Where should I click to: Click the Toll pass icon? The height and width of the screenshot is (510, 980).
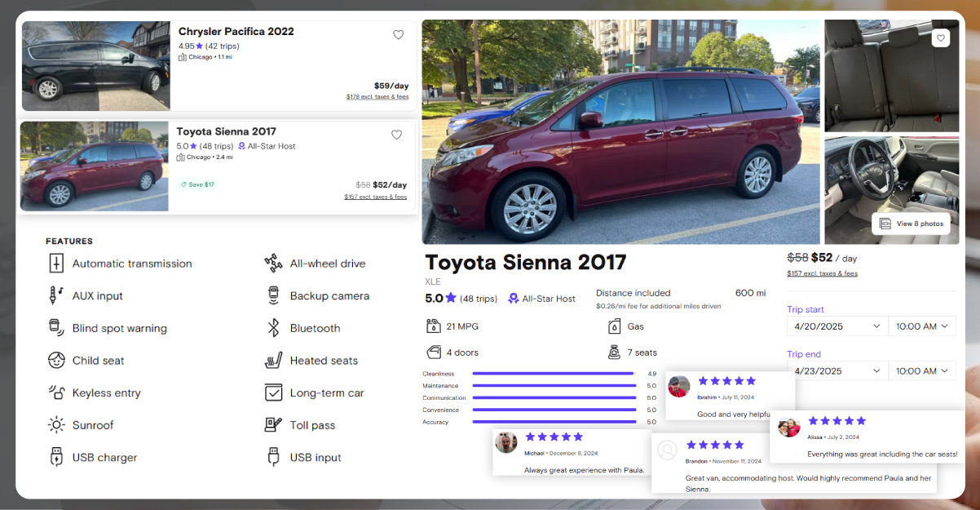coord(273,425)
